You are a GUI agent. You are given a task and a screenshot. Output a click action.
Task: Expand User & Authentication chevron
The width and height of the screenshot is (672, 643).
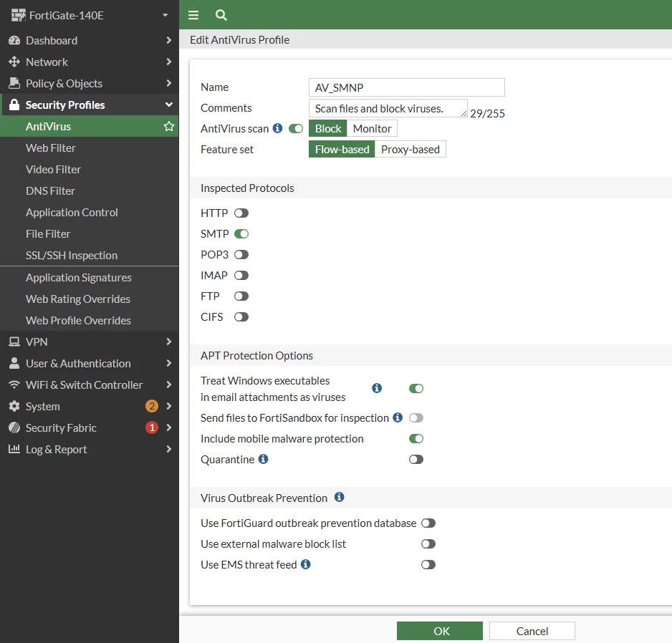click(168, 363)
